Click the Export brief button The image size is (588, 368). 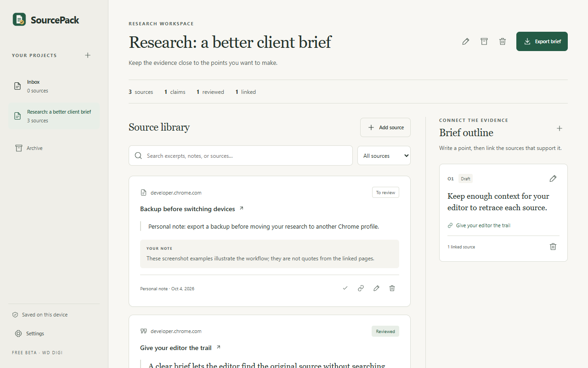tap(542, 41)
